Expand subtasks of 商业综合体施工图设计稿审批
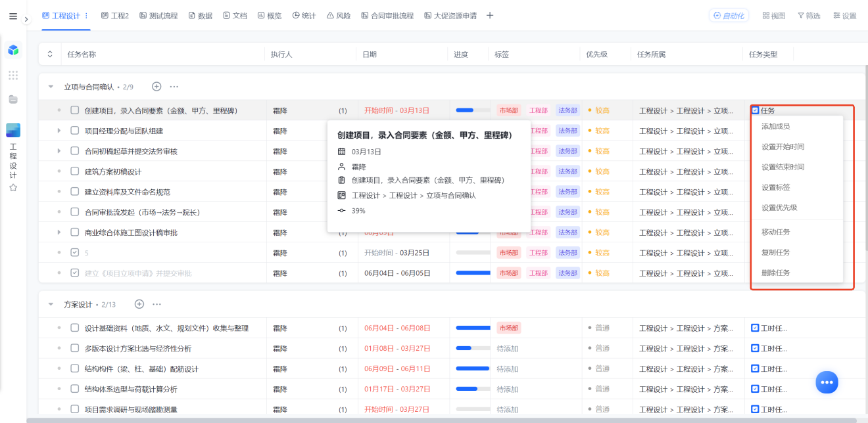The width and height of the screenshot is (868, 423). click(59, 233)
